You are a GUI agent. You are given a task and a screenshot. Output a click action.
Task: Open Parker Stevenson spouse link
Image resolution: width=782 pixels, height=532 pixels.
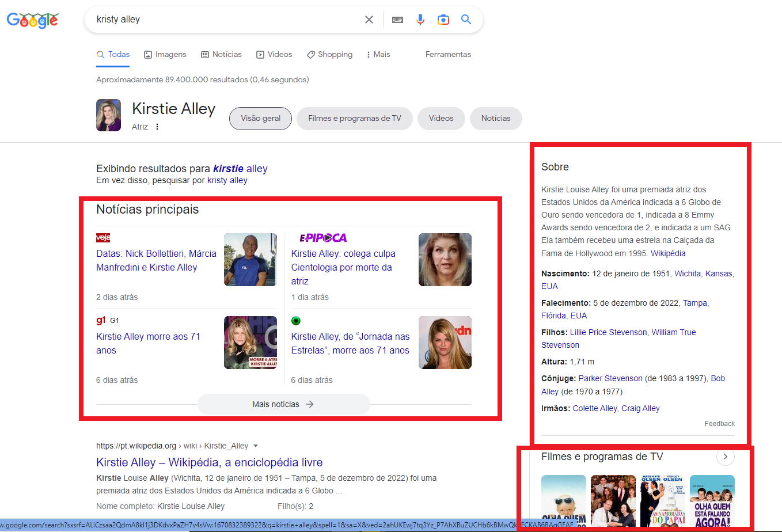610,378
